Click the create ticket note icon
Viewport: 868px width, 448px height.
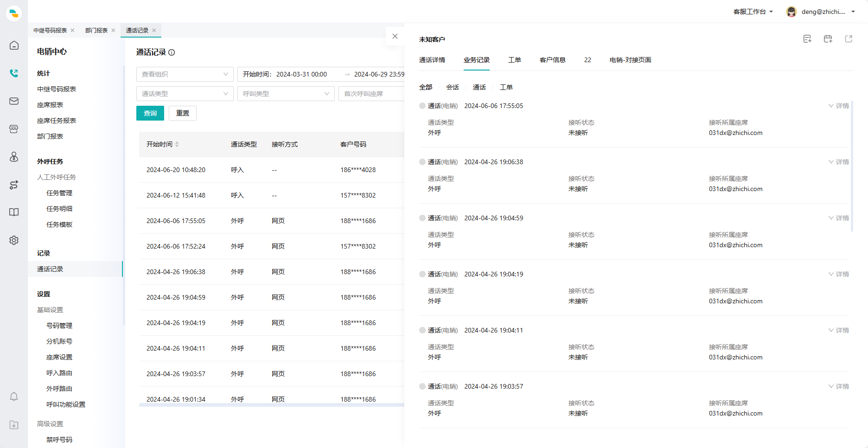(x=807, y=39)
